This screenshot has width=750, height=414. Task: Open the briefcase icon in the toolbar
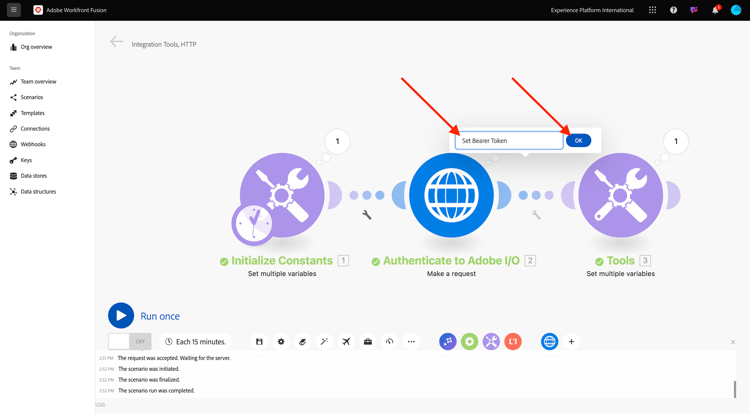coord(368,341)
